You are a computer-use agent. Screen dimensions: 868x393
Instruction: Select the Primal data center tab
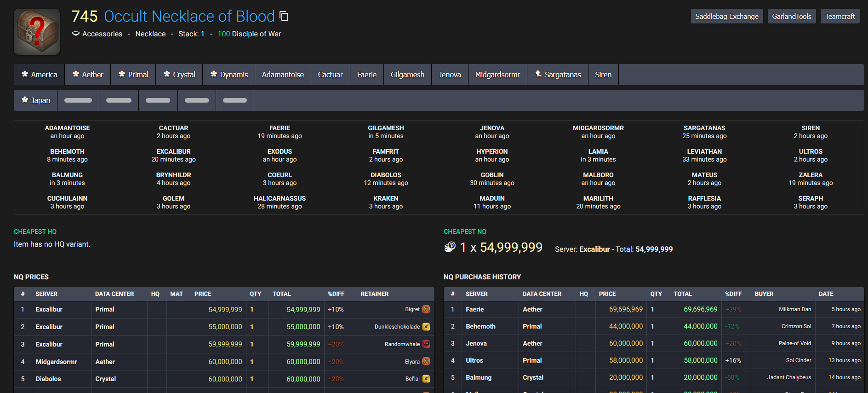(x=133, y=75)
